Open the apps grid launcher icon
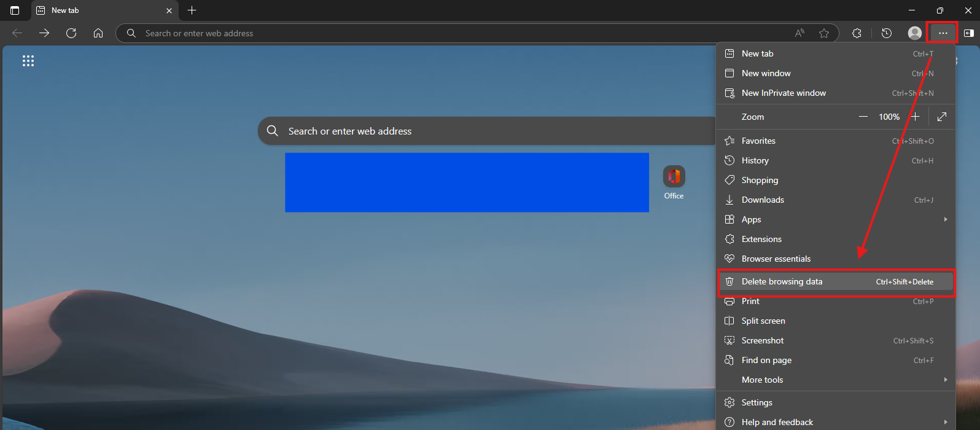Viewport: 980px width, 430px height. coord(28,61)
